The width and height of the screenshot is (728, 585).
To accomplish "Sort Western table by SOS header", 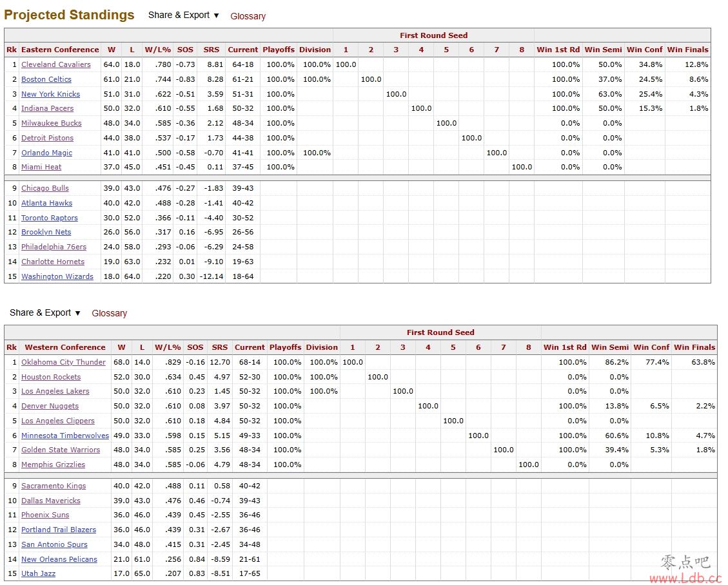I will [195, 347].
